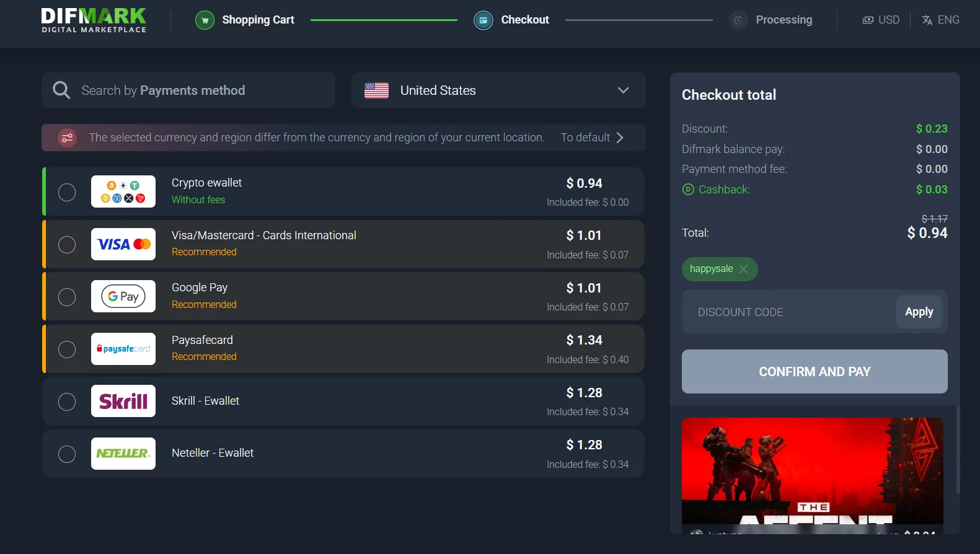Click Included fee: $ 0.40 text
The height and width of the screenshot is (554, 980).
pos(588,359)
